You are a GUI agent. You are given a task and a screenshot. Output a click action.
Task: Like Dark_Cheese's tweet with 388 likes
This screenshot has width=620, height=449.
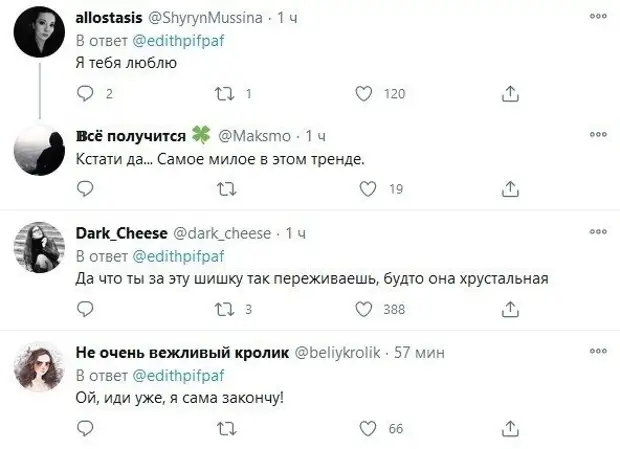coord(366,309)
